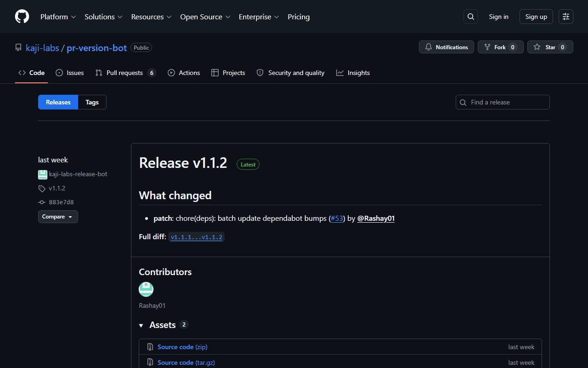Click the Sign up button
The width and height of the screenshot is (588, 368).
(536, 17)
